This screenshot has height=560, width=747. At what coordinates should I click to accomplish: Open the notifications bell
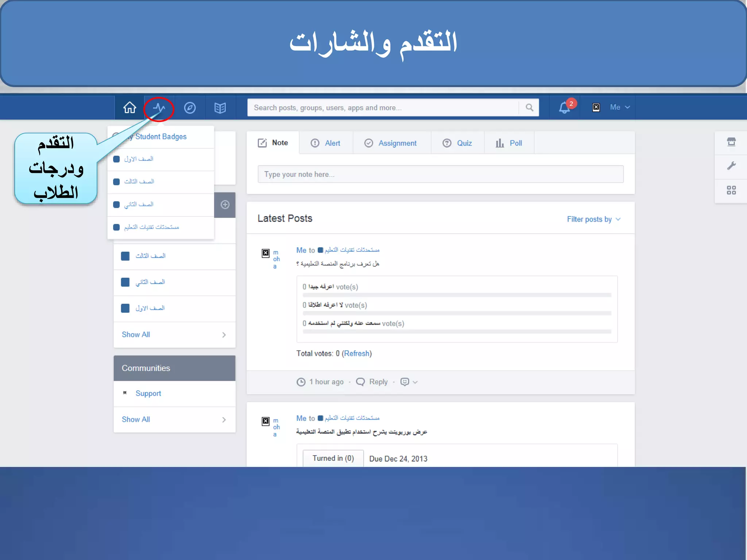point(564,108)
